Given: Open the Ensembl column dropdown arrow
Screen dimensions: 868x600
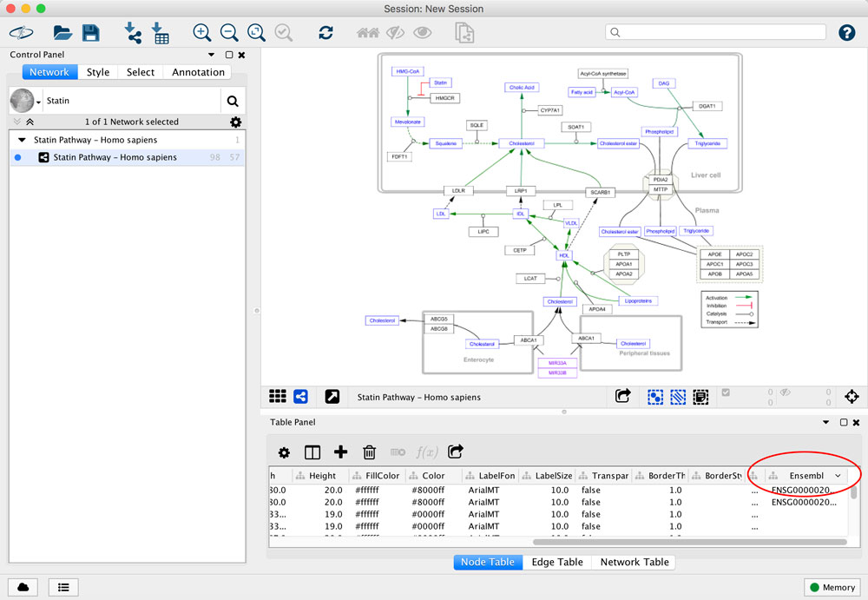Looking at the screenshot, I should [838, 476].
